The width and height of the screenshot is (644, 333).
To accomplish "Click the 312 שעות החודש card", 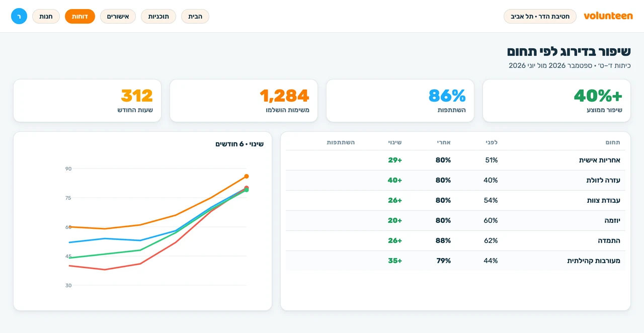I will pos(87,101).
